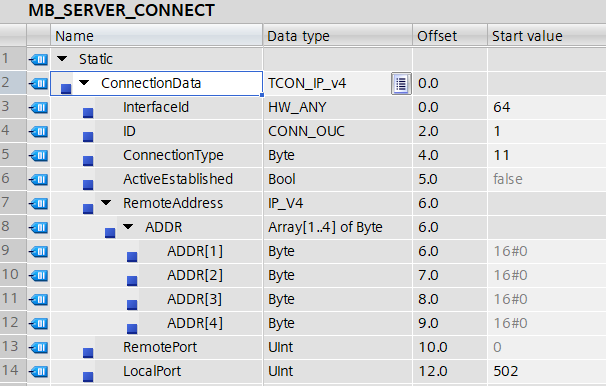This screenshot has width=606, height=386.
Task: Click blue square marker beside InterfaceId
Action: point(88,113)
